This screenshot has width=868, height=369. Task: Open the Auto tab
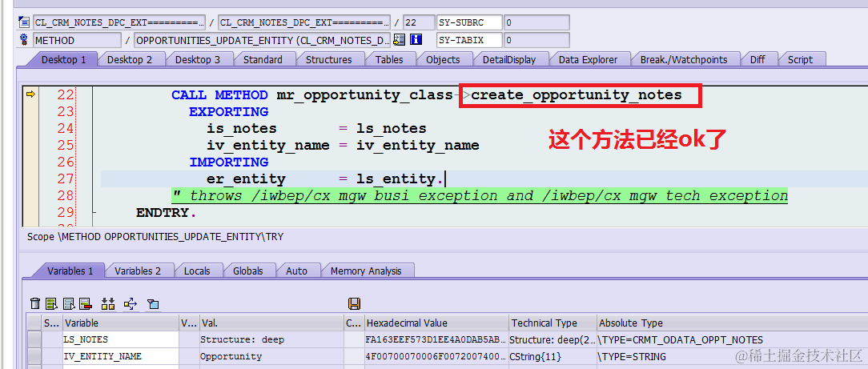(x=296, y=271)
